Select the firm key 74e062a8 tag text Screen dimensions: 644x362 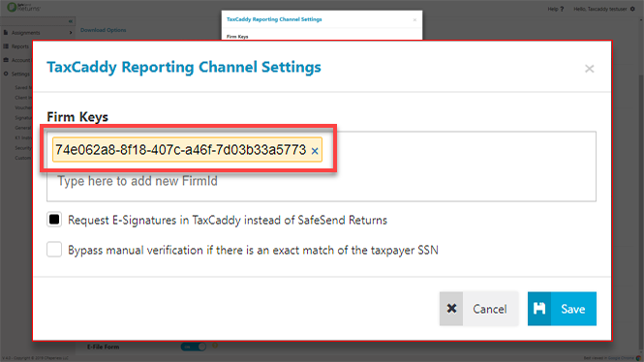click(x=181, y=150)
